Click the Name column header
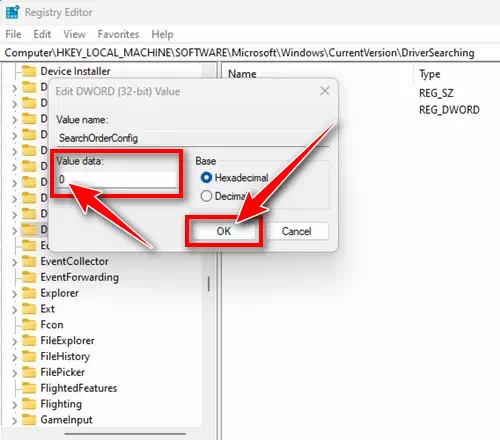 pos(242,74)
